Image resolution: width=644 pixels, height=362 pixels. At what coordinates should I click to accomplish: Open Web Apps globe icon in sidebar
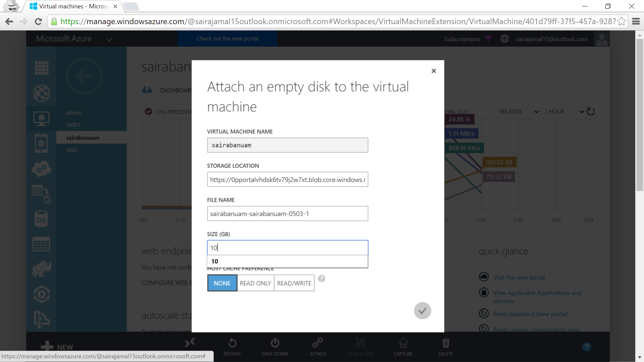tap(42, 93)
